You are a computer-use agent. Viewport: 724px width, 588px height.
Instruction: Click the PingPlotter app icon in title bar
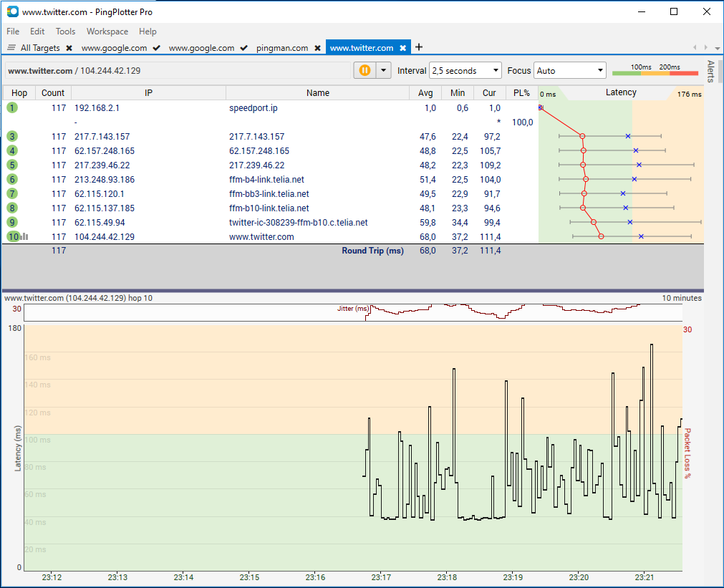click(x=12, y=11)
